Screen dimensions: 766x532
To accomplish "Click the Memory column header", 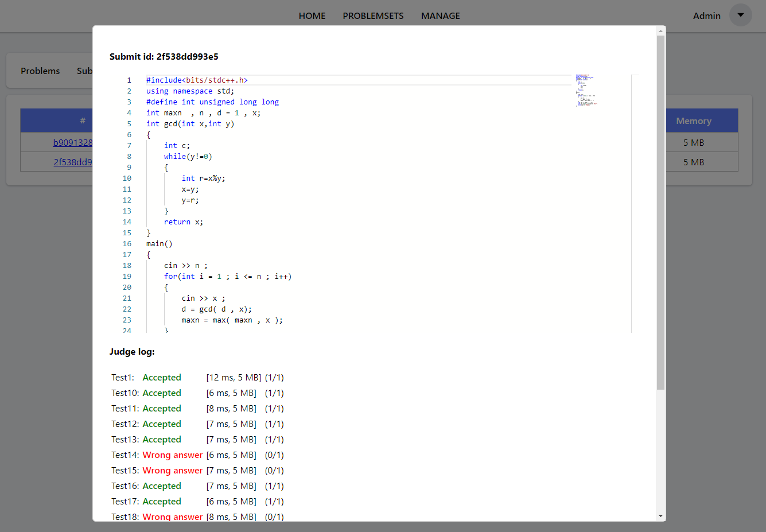I will click(x=694, y=121).
